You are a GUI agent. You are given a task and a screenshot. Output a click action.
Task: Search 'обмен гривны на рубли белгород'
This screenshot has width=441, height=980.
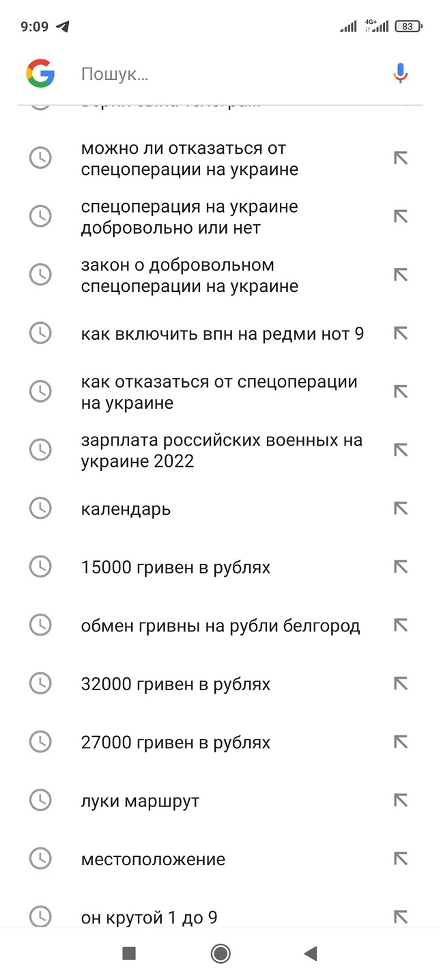click(x=220, y=625)
